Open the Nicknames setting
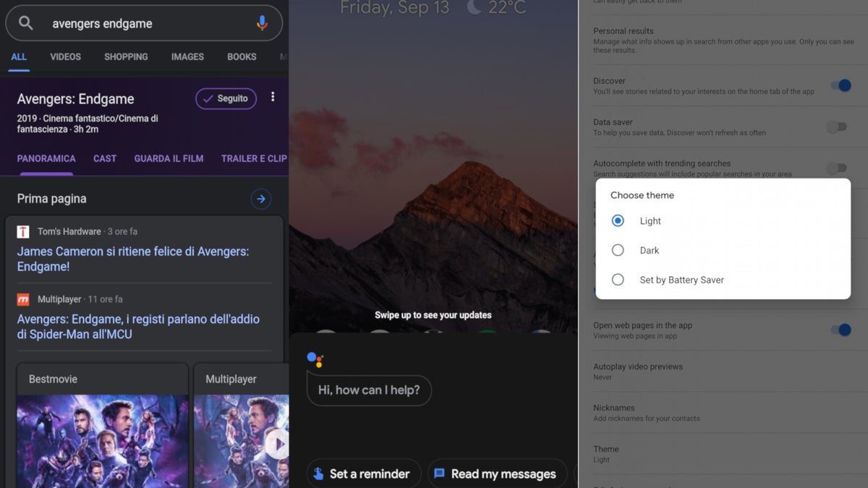The height and width of the screenshot is (488, 868). tap(723, 413)
